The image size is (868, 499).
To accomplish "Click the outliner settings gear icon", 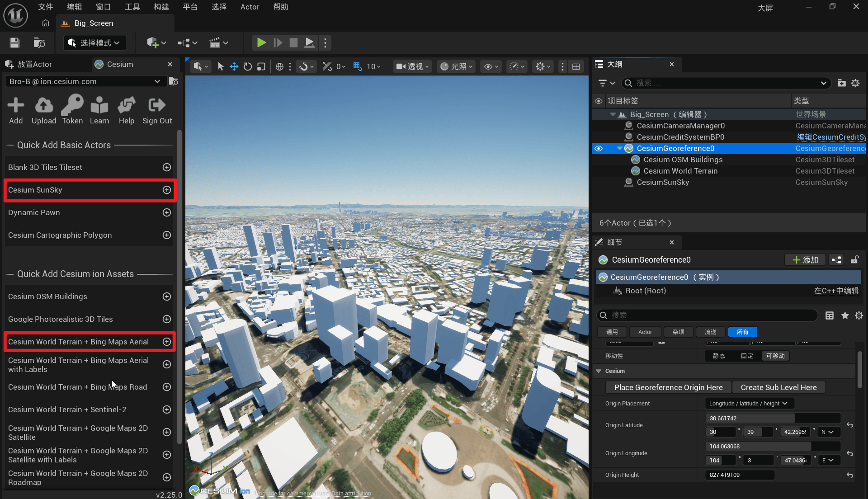I will pyautogui.click(x=855, y=83).
